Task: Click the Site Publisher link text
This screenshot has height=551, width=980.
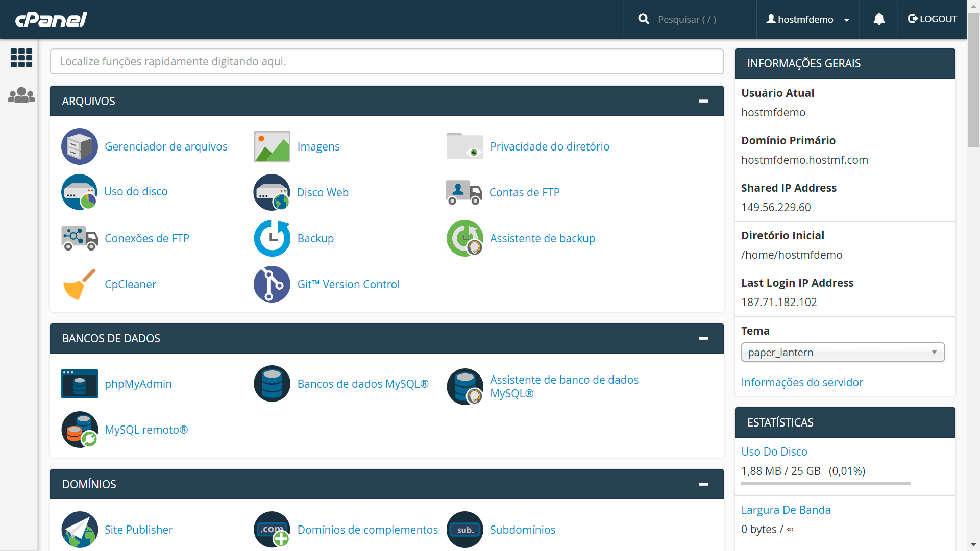Action: coord(139,530)
